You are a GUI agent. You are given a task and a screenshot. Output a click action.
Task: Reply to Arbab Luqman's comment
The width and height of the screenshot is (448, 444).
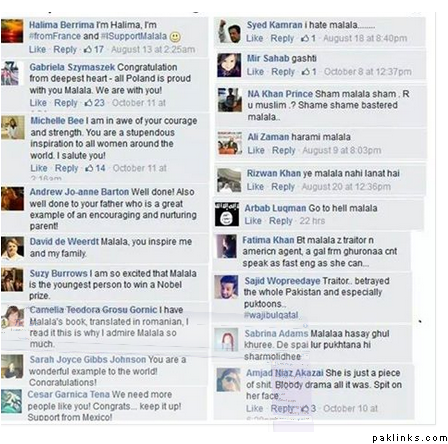281,221
